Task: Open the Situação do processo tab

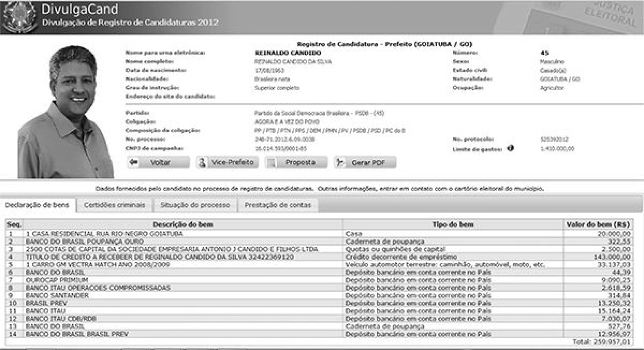Action: tap(195, 205)
